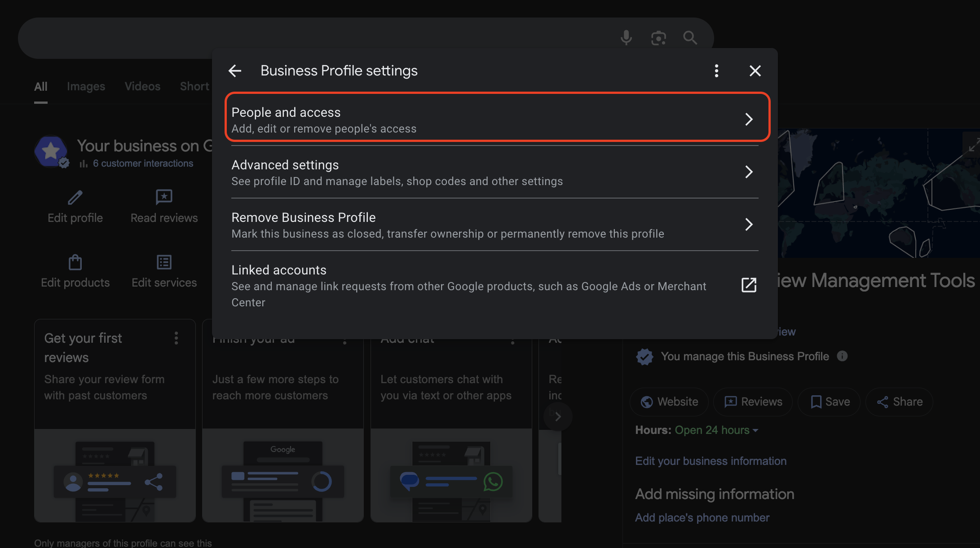Open the three-dot menu in settings header
Screen dimensions: 980x548
click(716, 71)
